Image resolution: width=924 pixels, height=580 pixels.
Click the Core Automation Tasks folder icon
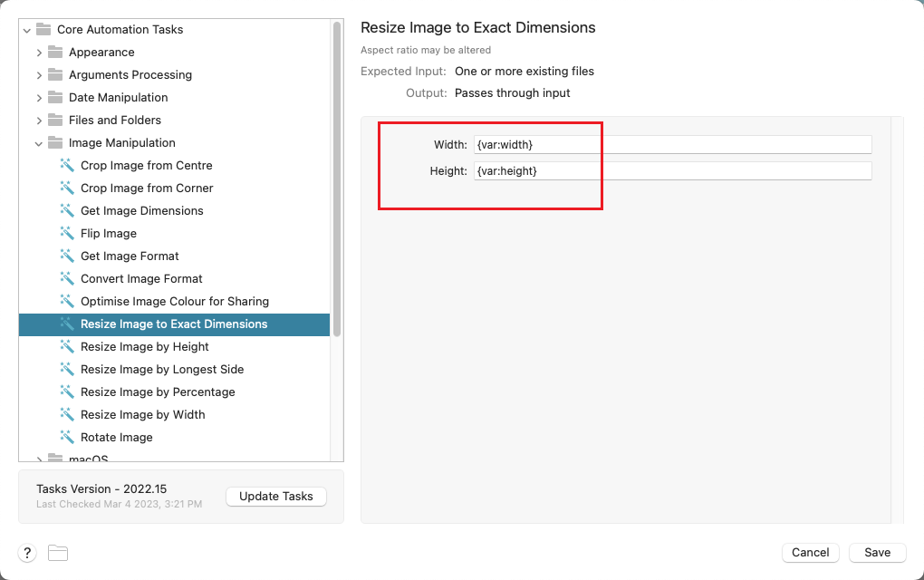(43, 29)
